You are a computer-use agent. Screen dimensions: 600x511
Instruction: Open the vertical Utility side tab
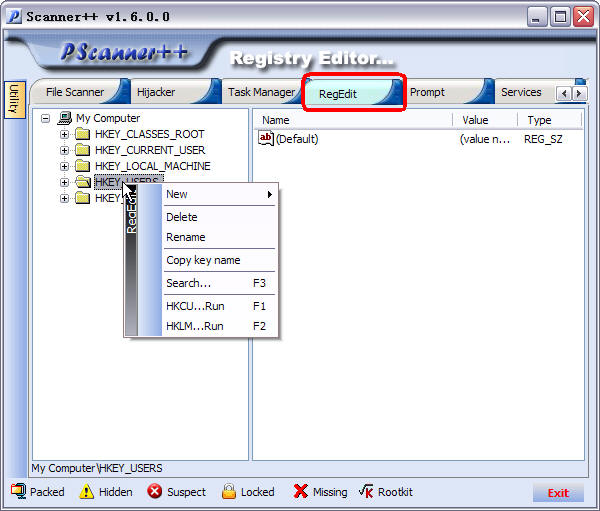tap(14, 100)
